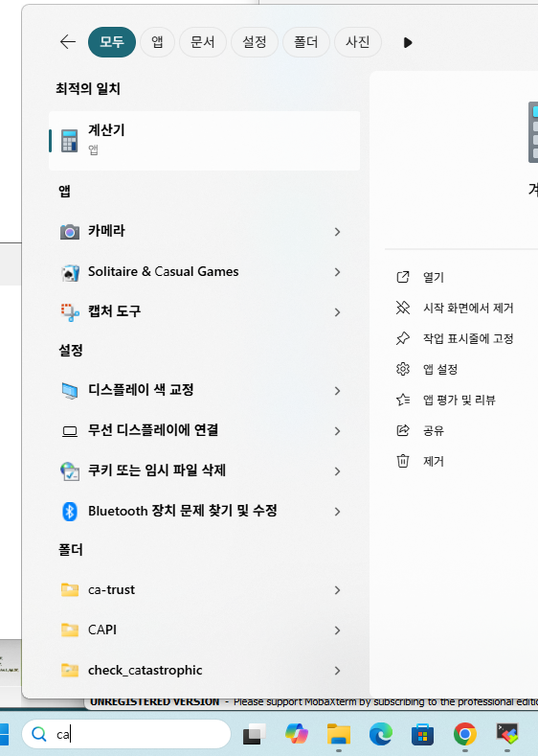
Task: Select the 모두 filter tab
Action: [x=112, y=42]
